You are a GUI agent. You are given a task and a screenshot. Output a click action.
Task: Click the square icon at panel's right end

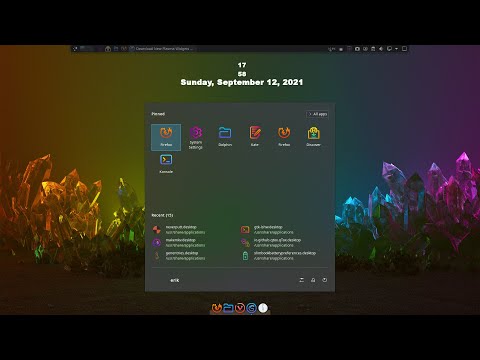click(404, 49)
